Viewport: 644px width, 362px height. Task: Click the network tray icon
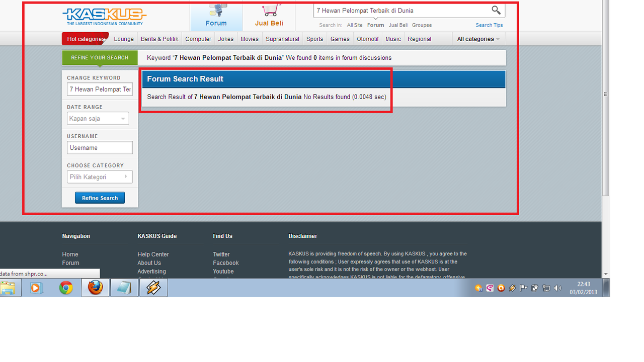[546, 288]
